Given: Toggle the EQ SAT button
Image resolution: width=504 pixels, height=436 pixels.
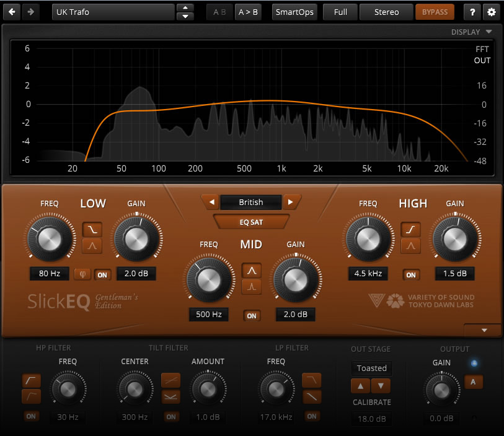Looking at the screenshot, I should 251,222.
